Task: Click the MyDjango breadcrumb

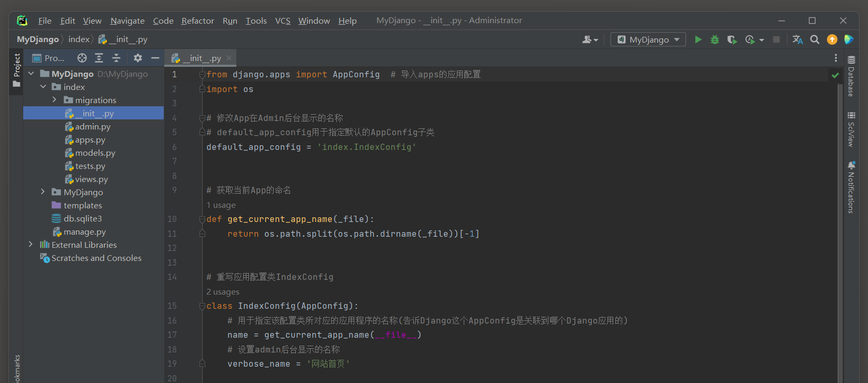Action: point(38,39)
